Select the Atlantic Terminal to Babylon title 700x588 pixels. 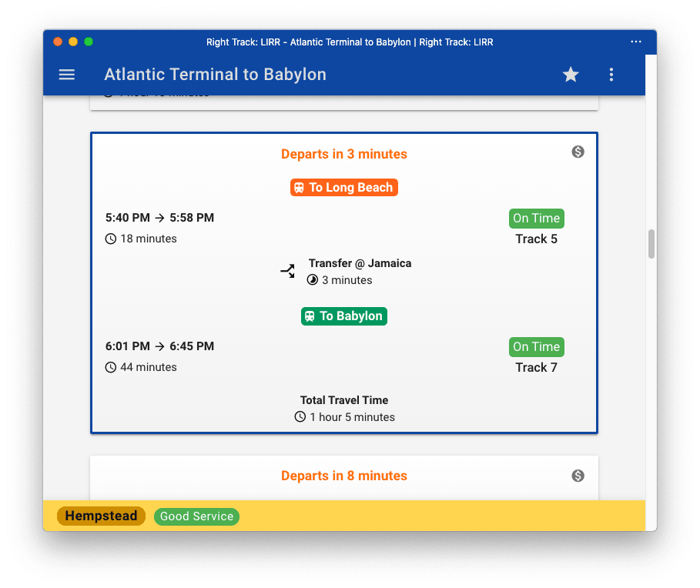click(215, 74)
